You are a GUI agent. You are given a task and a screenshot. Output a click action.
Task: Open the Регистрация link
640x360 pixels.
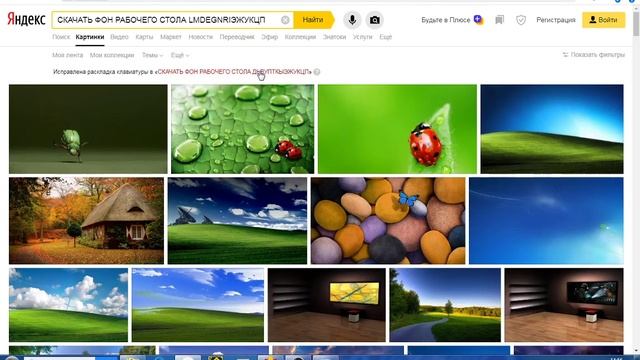[x=556, y=20]
